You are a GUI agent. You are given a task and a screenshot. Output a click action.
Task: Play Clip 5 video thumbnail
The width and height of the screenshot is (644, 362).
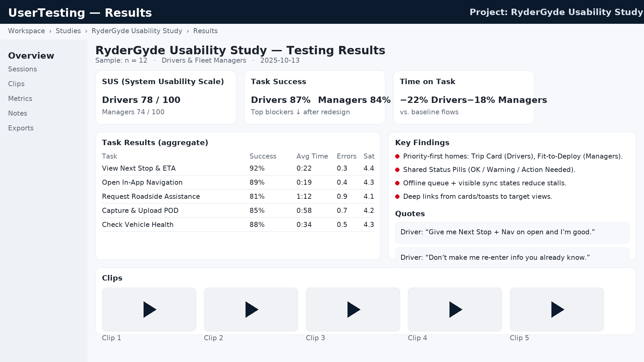(557, 309)
